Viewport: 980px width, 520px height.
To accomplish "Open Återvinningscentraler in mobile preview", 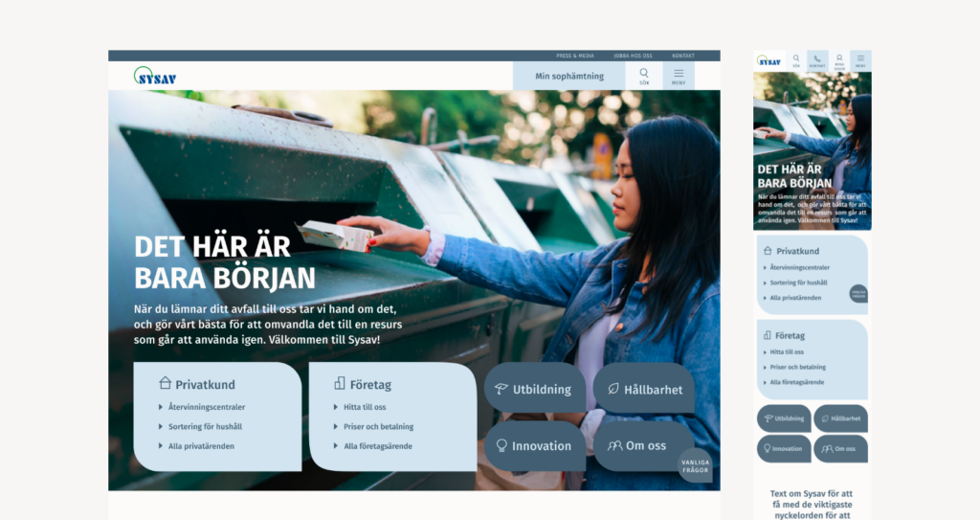I will click(799, 267).
